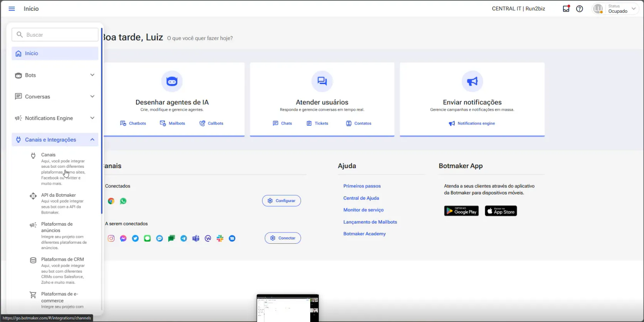
Task: Click the Google Chat channel icon
Action: [x=172, y=238]
